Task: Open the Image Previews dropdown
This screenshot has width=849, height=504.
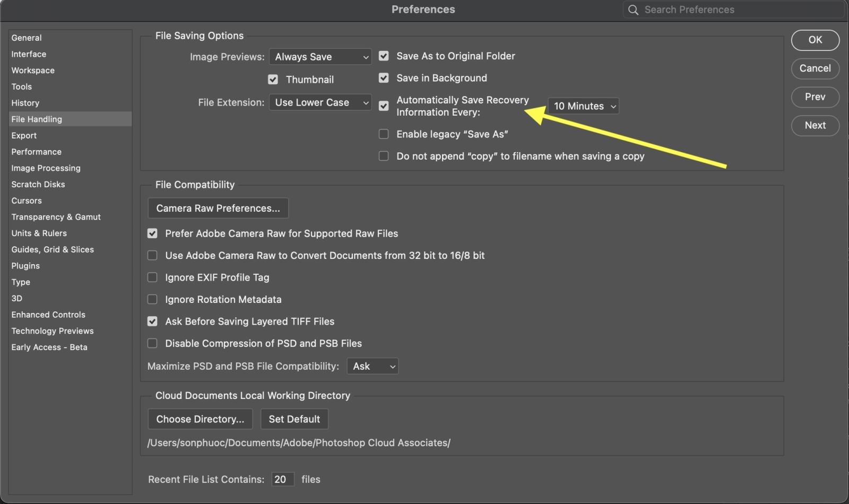Action: coord(320,56)
